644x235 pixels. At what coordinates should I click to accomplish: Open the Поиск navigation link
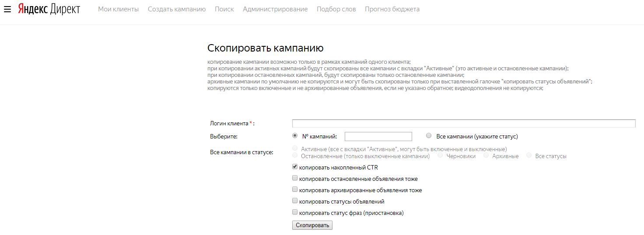coord(224,9)
